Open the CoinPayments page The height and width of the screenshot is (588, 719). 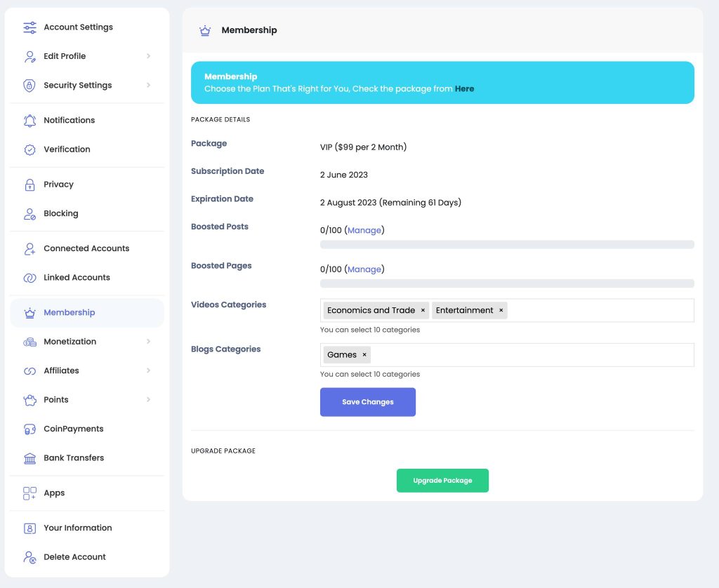click(x=86, y=429)
